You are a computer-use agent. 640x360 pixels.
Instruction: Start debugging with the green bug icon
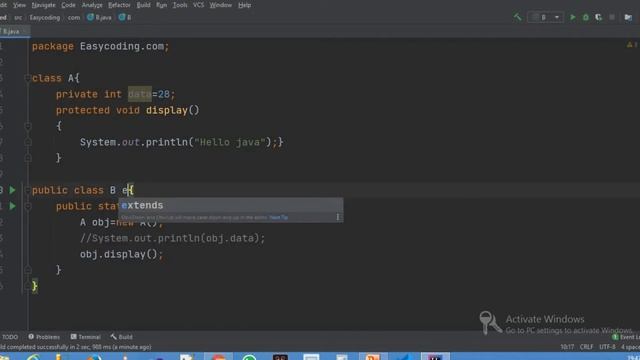(x=586, y=17)
